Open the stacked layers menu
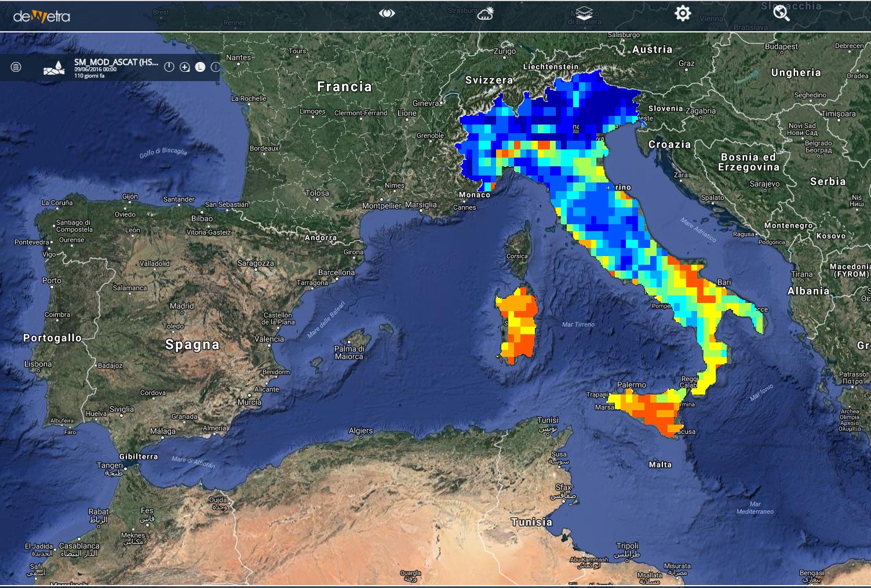The height and width of the screenshot is (588, 871). (584, 13)
